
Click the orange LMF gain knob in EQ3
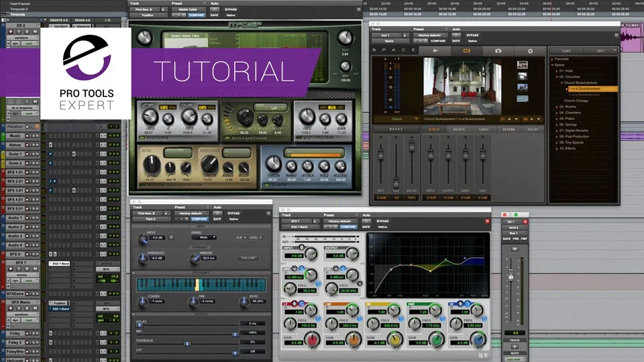click(x=354, y=340)
